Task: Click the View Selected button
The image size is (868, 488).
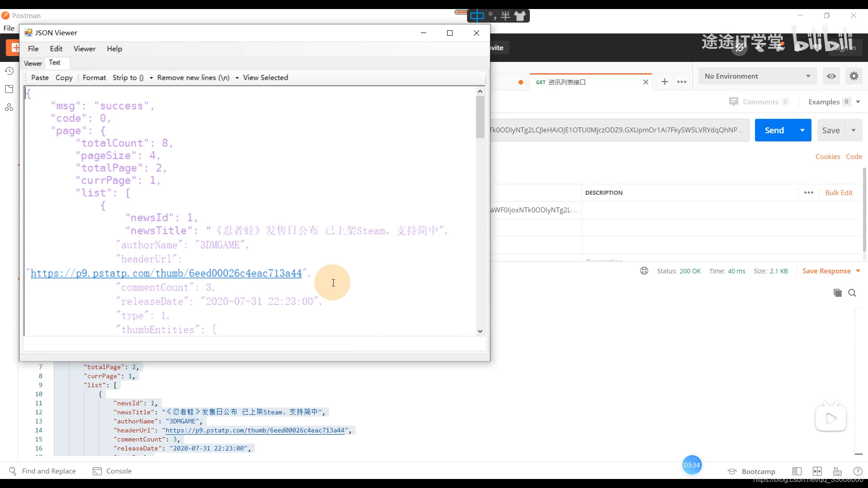Action: [265, 77]
